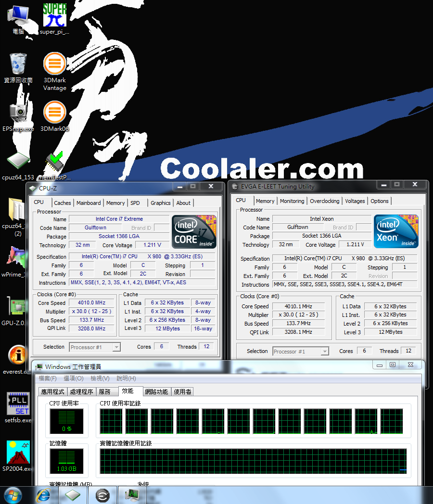Switch to the E-LEET Monitoring tab
The image size is (433, 504).
[x=292, y=201]
